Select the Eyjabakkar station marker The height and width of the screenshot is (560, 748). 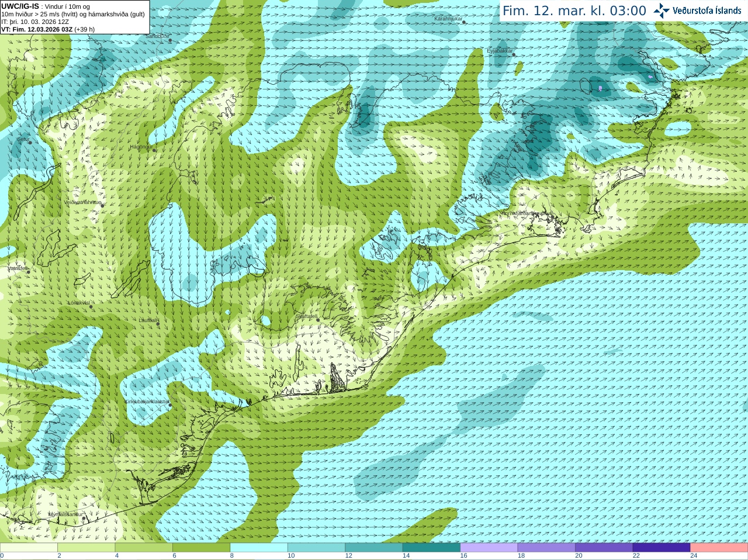pyautogui.click(x=514, y=54)
